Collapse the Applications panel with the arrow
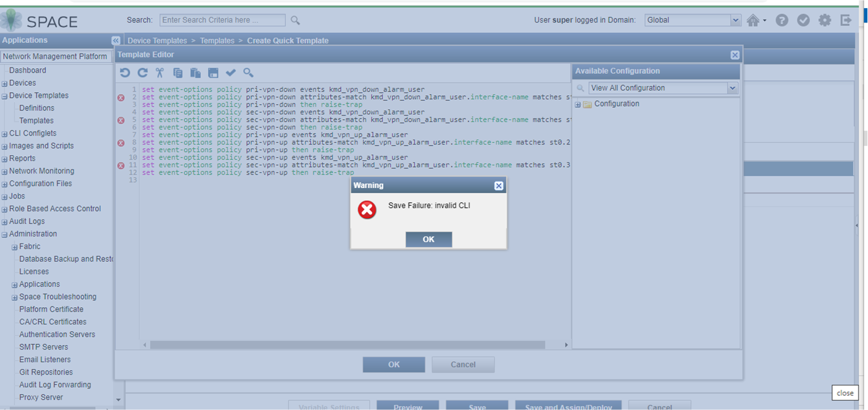This screenshot has width=868, height=410. tap(116, 40)
